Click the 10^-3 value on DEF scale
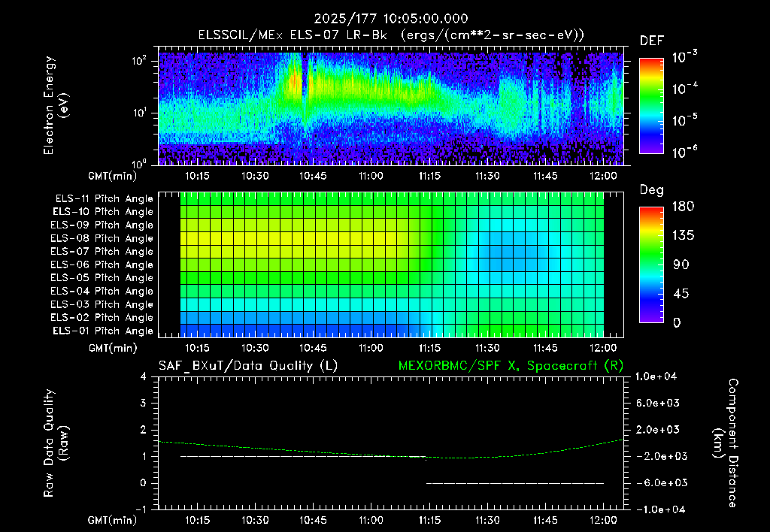Image resolution: width=770 pixels, height=532 pixels. [x=684, y=56]
